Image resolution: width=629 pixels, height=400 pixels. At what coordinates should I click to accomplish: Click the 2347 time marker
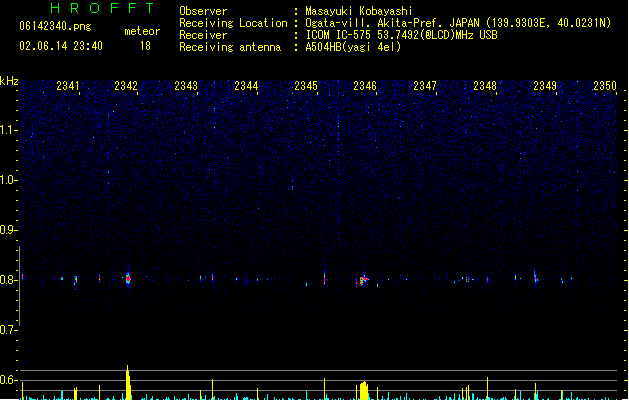point(425,86)
